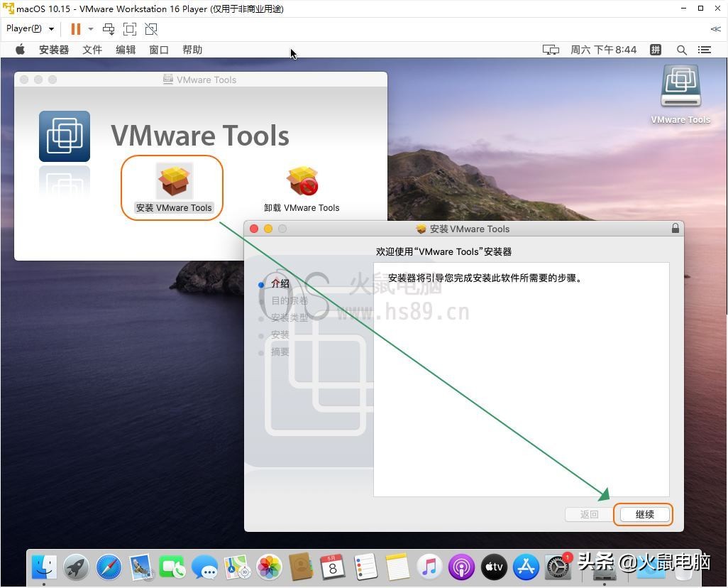
Task: Select the 卸载 VMware Tools icon
Action: pos(302,181)
